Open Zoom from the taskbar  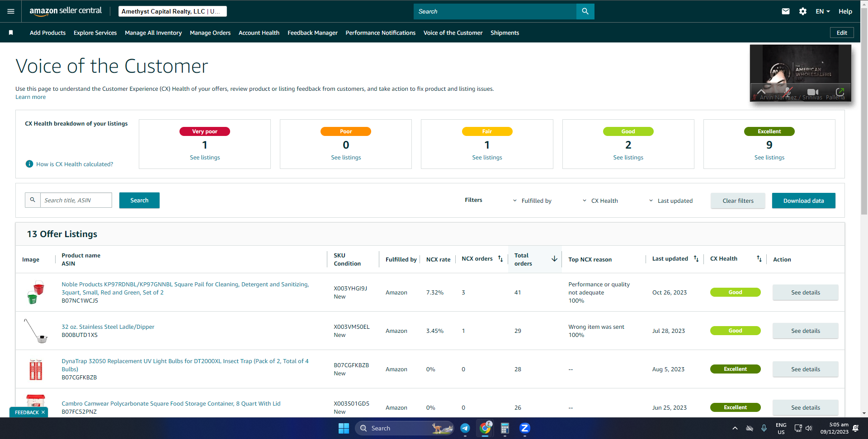(x=524, y=428)
